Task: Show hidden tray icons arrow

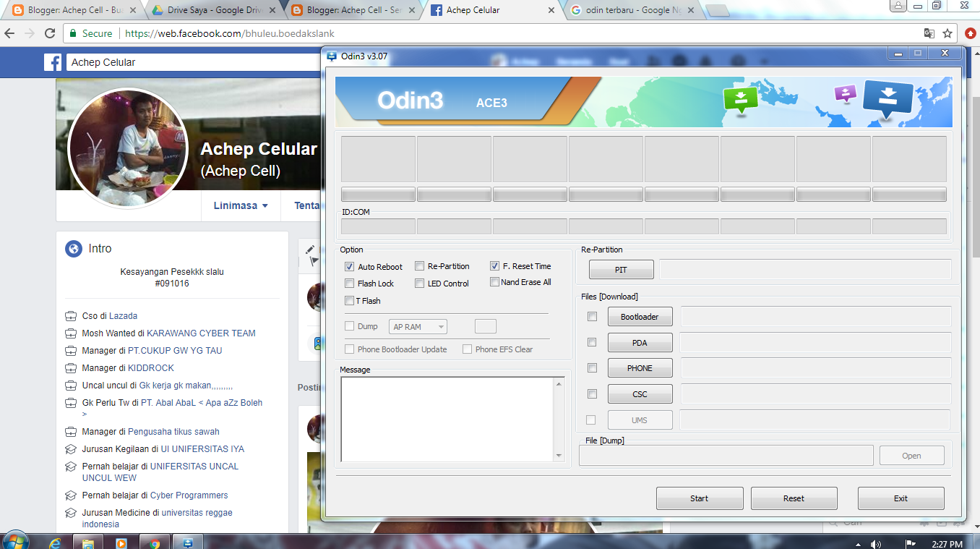Action: (858, 544)
